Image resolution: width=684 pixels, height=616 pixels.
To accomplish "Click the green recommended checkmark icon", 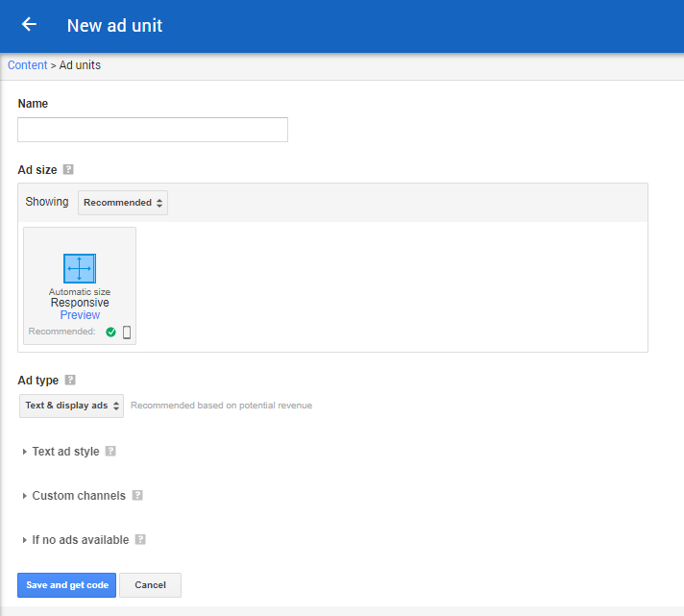I will click(x=110, y=332).
